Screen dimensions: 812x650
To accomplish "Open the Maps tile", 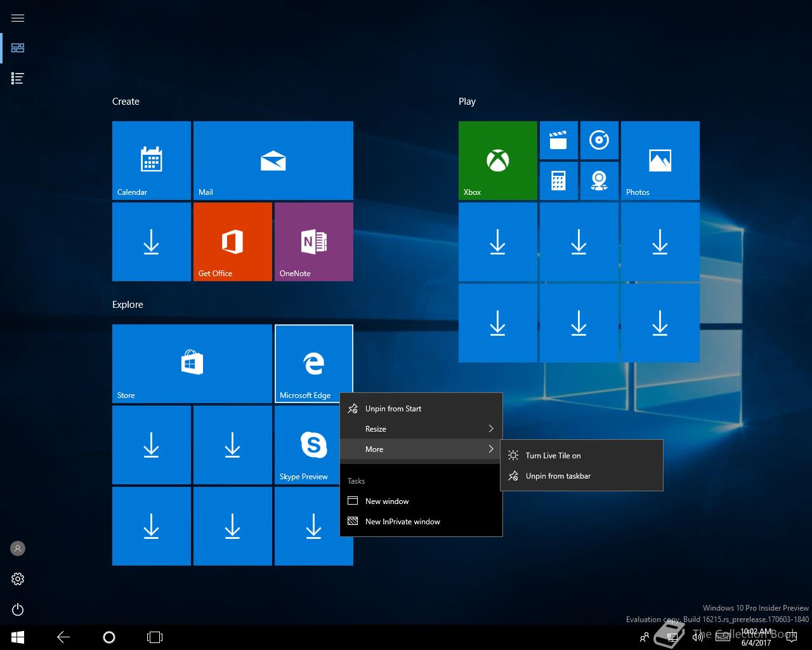I will click(599, 181).
